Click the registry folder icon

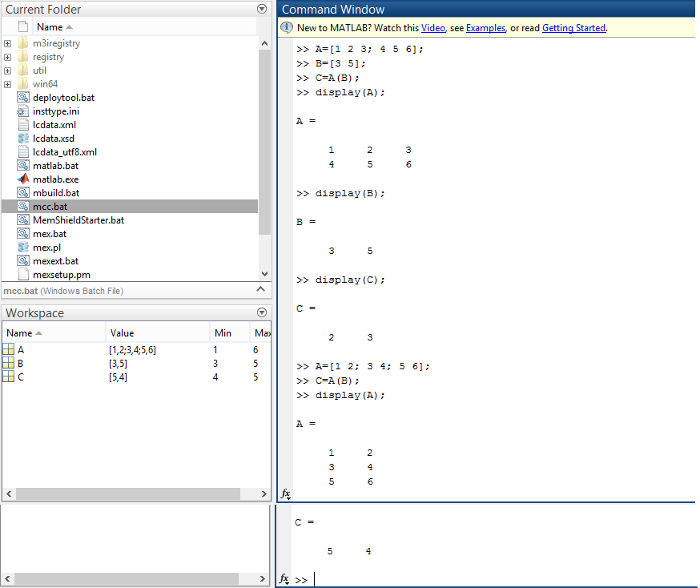tap(23, 57)
